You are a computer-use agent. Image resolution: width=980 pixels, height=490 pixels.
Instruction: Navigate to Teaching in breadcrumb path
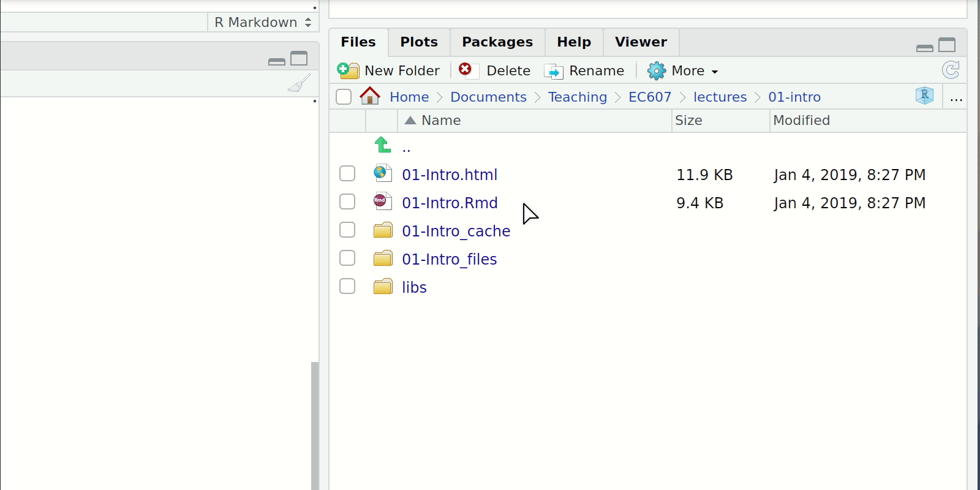tap(577, 97)
